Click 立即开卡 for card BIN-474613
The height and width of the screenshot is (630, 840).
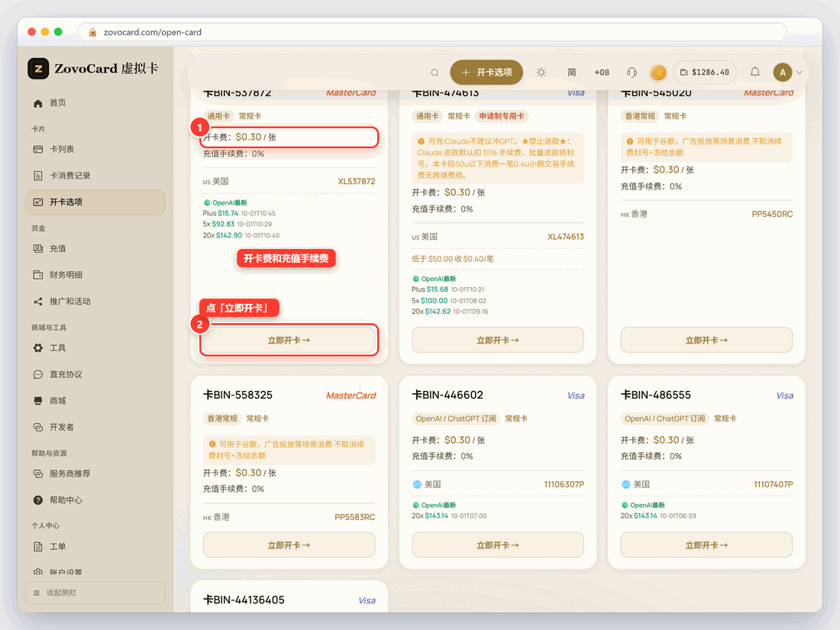tap(498, 340)
